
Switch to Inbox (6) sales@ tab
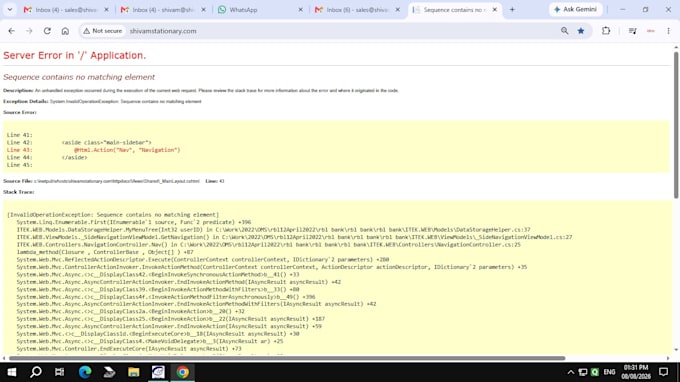357,10
